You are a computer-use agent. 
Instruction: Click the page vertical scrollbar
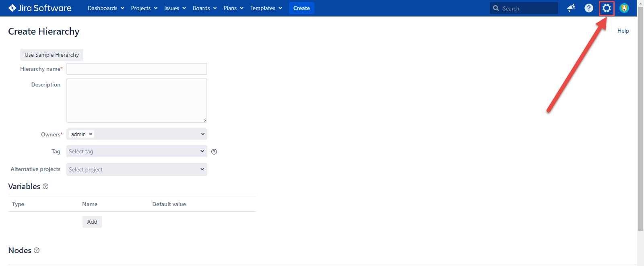pos(640,121)
